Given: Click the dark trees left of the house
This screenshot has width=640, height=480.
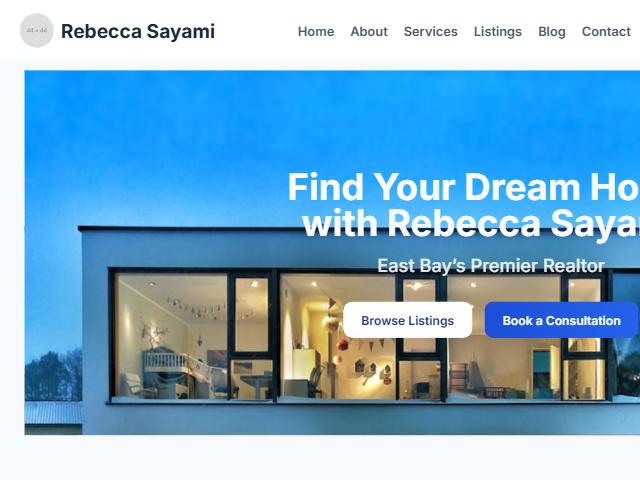Looking at the screenshot, I should tap(53, 375).
